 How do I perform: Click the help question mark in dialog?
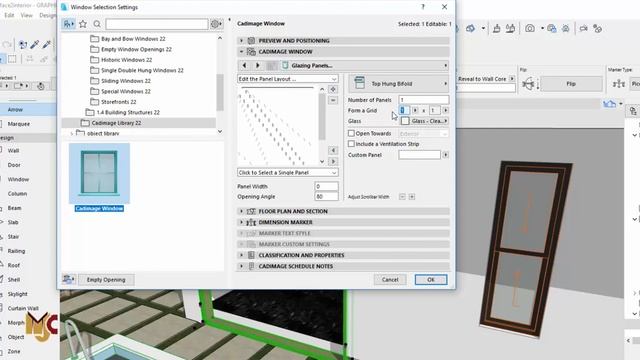click(x=423, y=7)
